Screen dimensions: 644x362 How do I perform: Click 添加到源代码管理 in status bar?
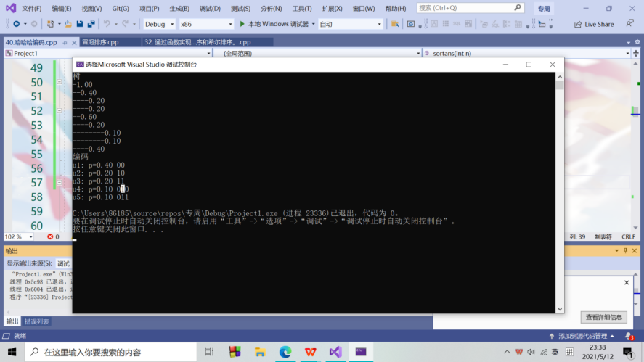click(x=582, y=336)
